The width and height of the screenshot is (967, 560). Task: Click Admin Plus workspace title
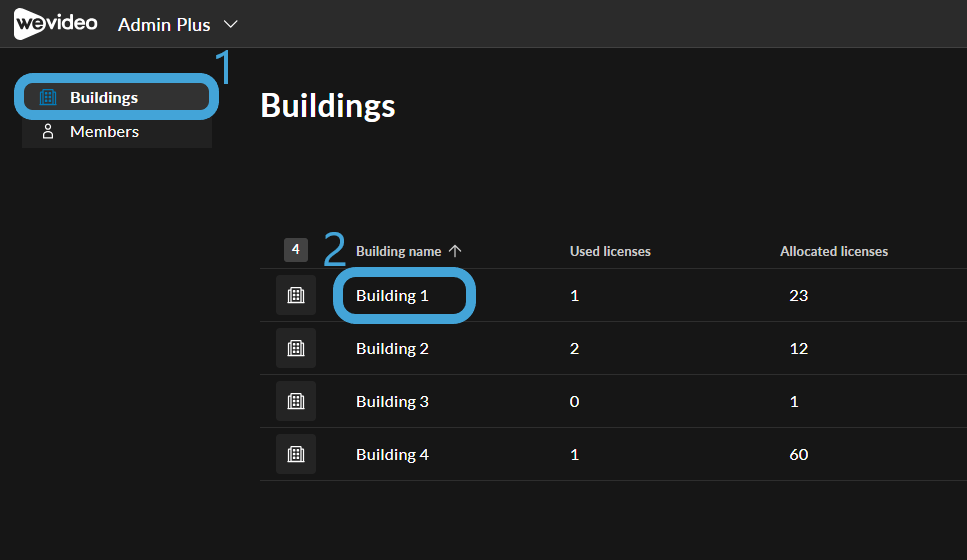click(164, 25)
